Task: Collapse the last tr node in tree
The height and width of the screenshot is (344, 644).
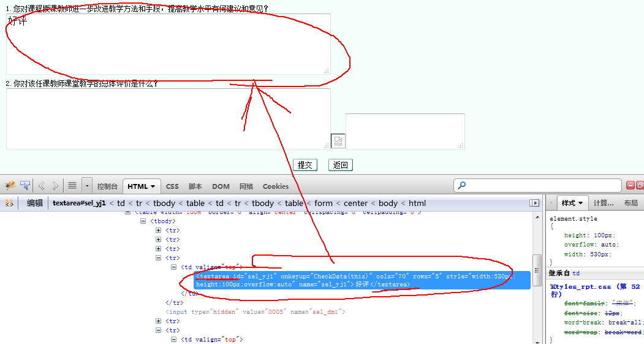Action: 158,330
